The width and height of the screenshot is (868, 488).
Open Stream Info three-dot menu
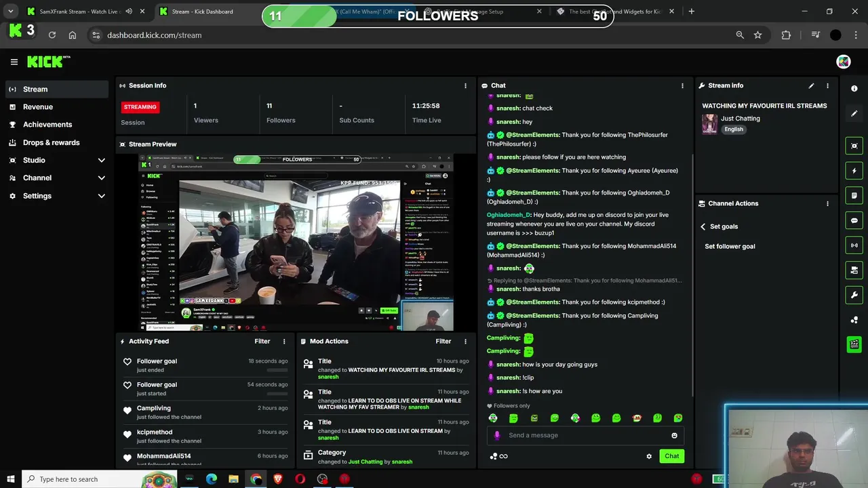[x=827, y=85]
